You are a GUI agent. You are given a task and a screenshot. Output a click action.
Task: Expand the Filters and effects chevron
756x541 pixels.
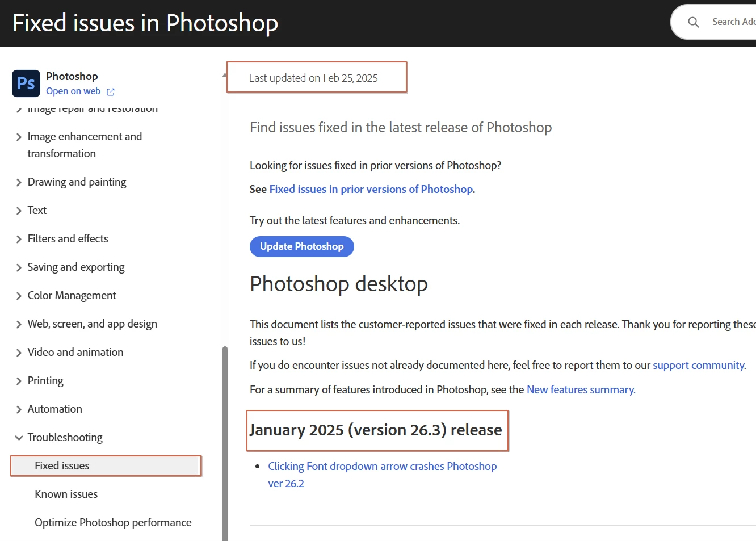19,239
